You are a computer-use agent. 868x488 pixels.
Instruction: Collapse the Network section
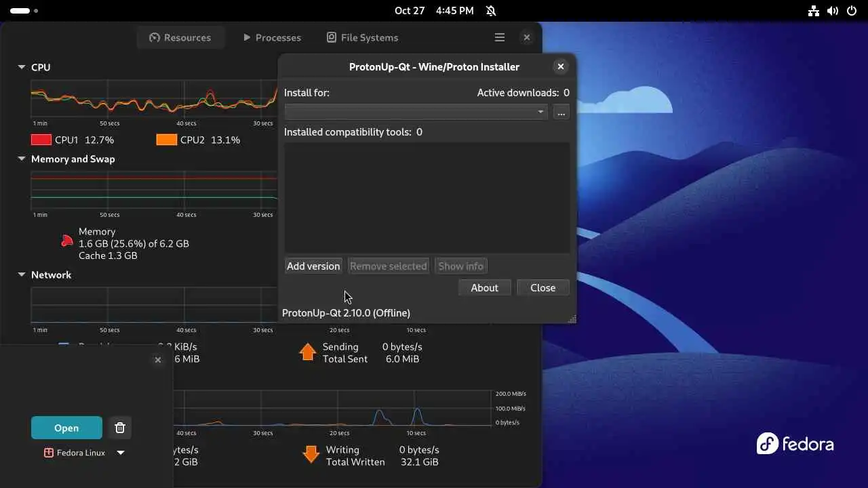tap(22, 274)
